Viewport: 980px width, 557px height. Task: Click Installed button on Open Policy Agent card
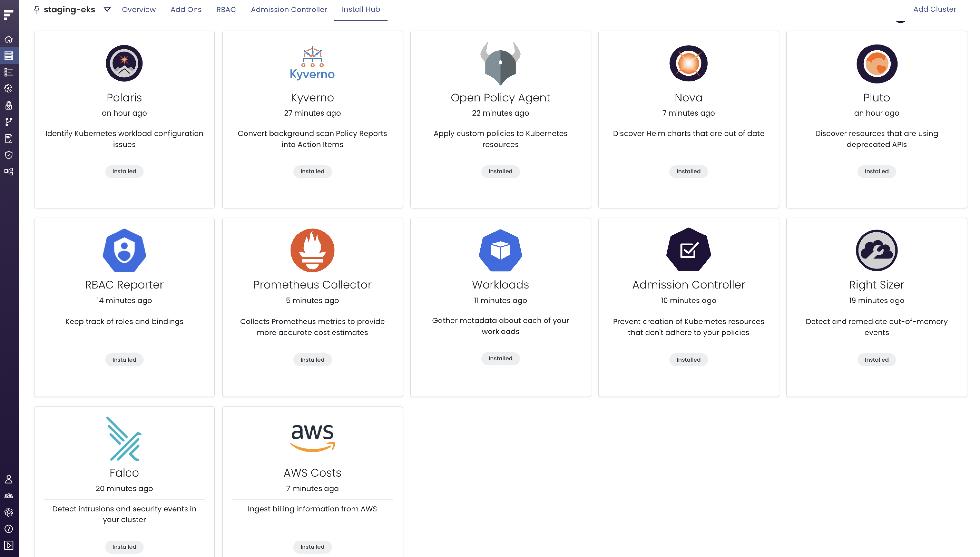(500, 171)
